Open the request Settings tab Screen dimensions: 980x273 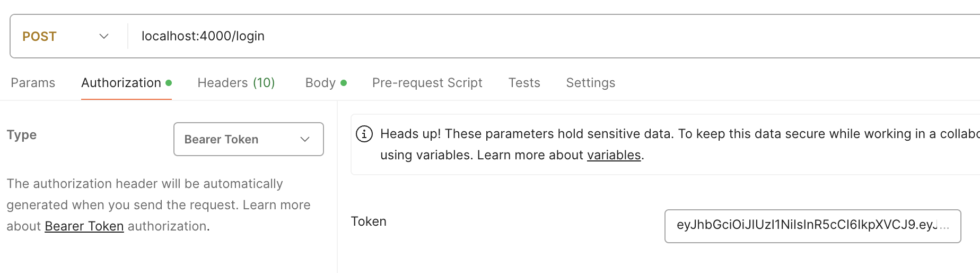(x=590, y=83)
